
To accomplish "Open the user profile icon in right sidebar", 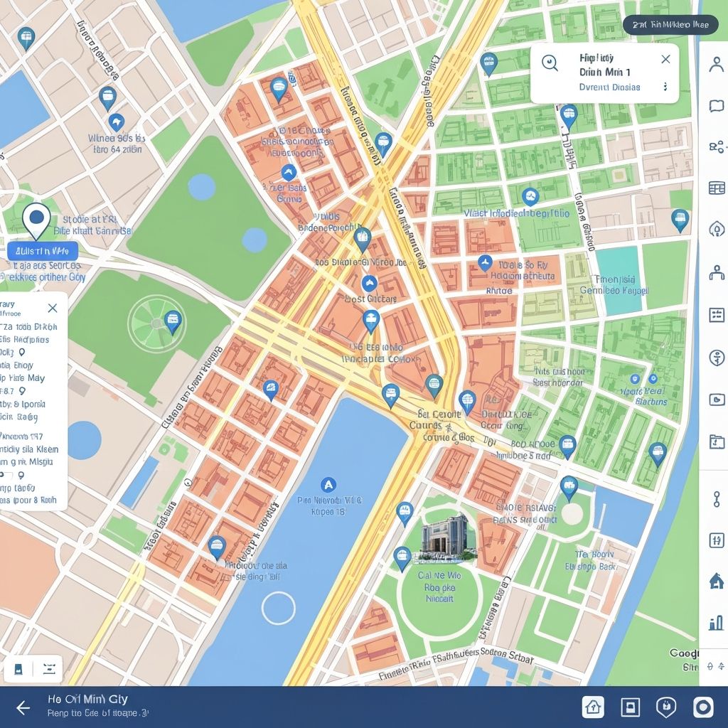I will tap(716, 65).
